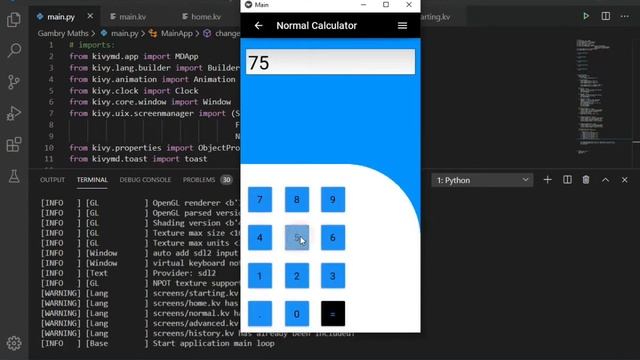The height and width of the screenshot is (360, 640).
Task: Click the calculator display showing 75
Action: point(330,62)
